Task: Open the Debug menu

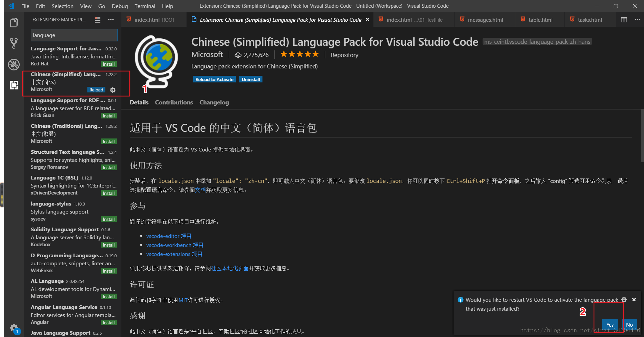Action: [x=120, y=6]
